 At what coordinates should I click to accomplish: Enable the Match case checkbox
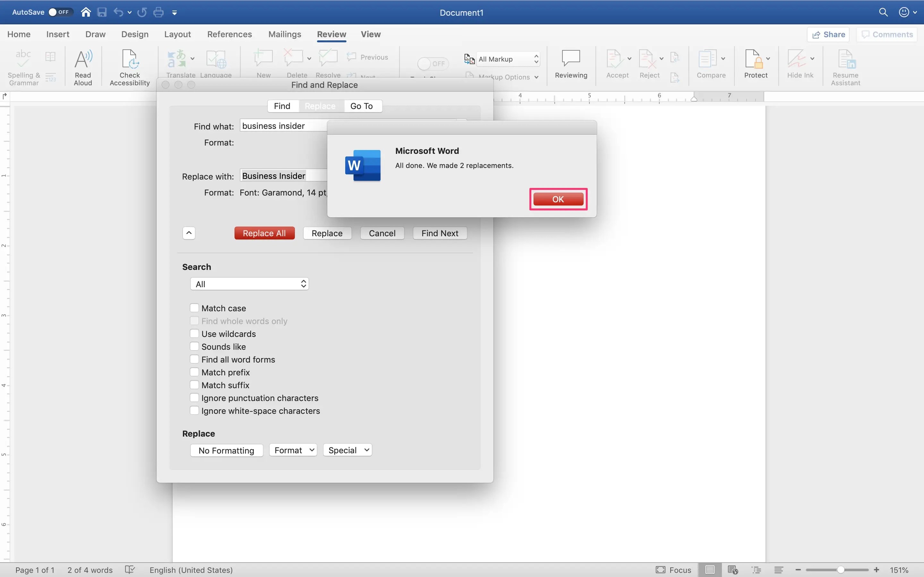(194, 308)
